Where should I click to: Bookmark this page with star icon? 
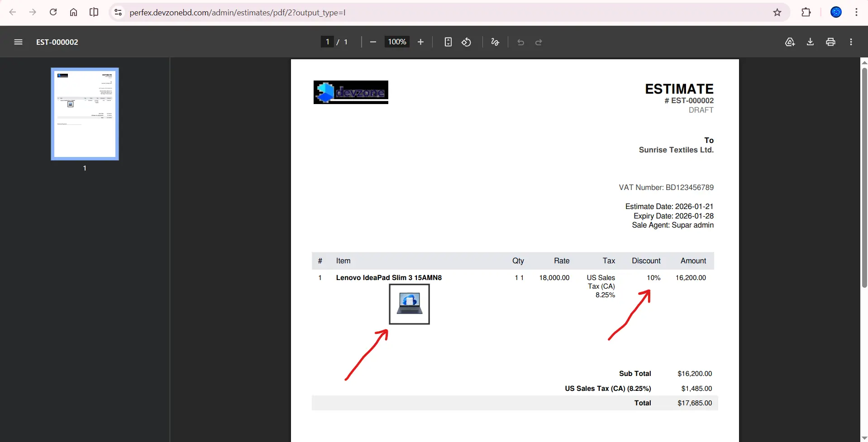pos(777,12)
